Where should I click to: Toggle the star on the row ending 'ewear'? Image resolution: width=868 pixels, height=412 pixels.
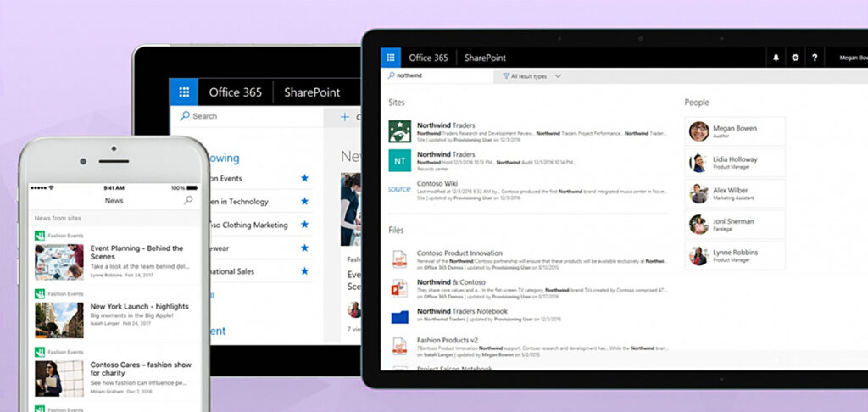304,248
